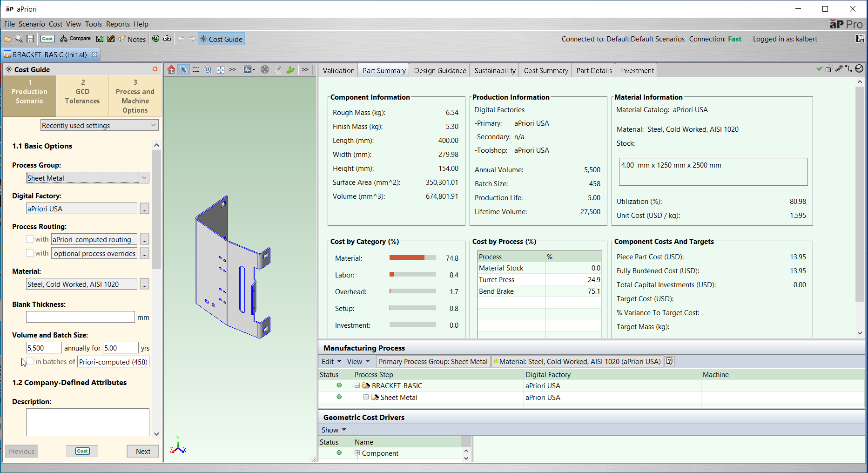Open the help icon in Manufacturing Process bar
Viewport: 868px width, 473px height.
(x=669, y=361)
